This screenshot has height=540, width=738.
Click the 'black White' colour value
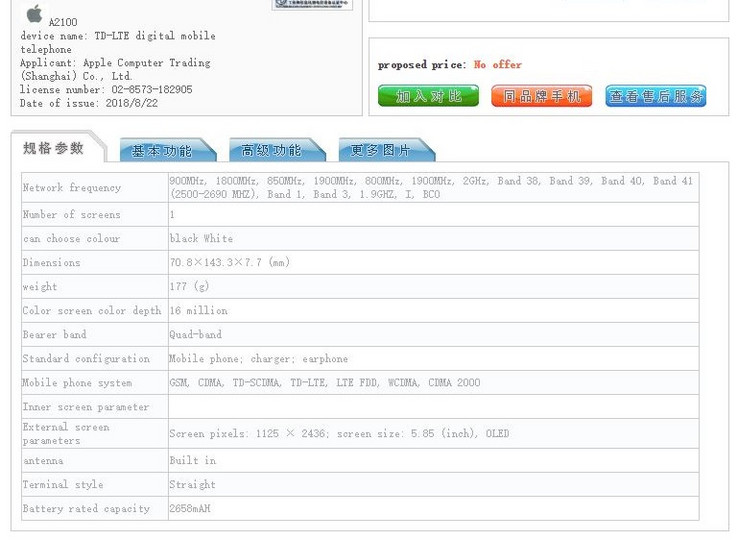pyautogui.click(x=201, y=239)
